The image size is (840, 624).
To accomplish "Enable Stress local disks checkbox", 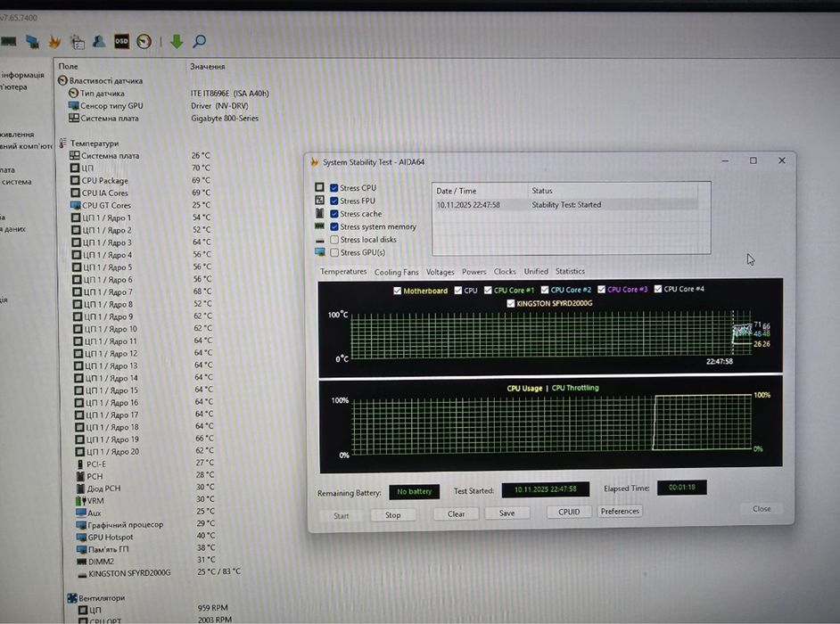I will click(x=334, y=240).
